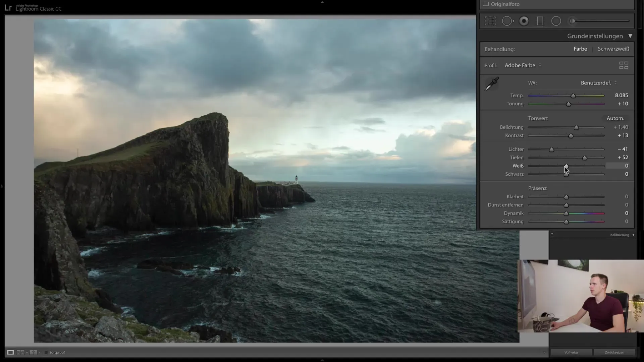Click the Dunst entfernen slider handle

click(566, 205)
